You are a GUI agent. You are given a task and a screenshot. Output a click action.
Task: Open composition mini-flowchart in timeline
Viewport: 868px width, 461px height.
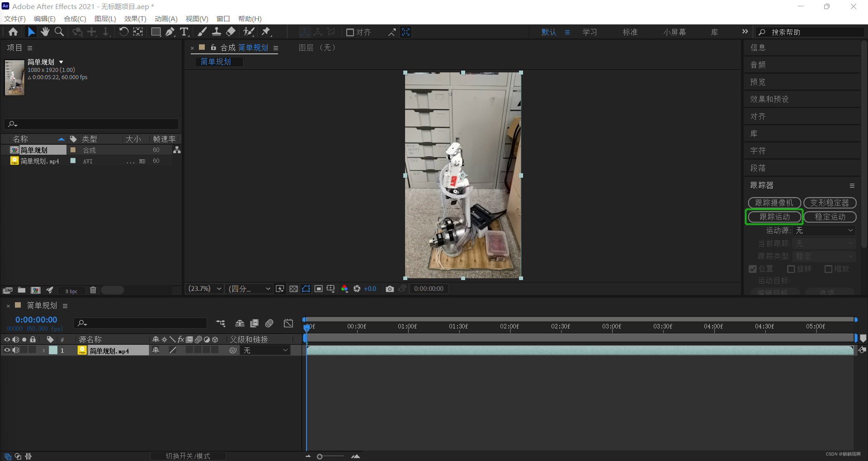pos(221,323)
